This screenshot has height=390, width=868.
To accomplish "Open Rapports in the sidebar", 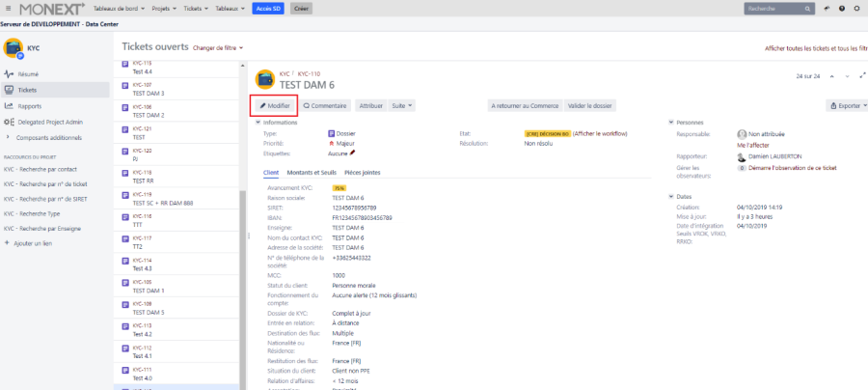I will pos(30,105).
